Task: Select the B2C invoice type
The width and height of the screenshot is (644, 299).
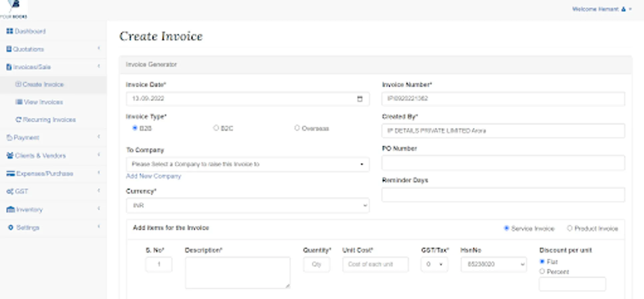Action: (x=216, y=128)
